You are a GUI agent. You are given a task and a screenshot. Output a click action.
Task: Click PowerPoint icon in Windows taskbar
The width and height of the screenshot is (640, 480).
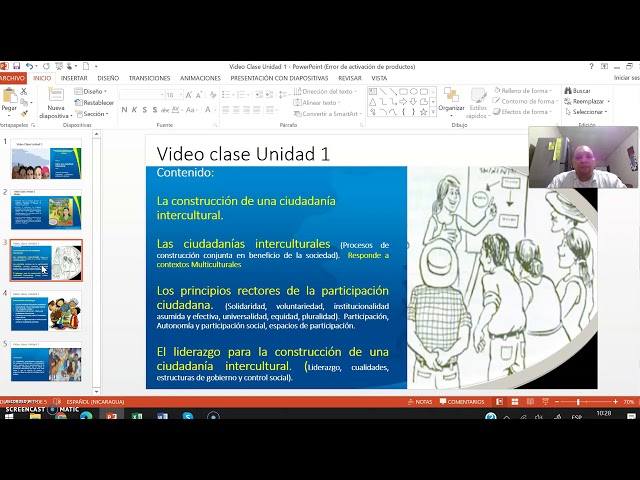click(x=112, y=416)
